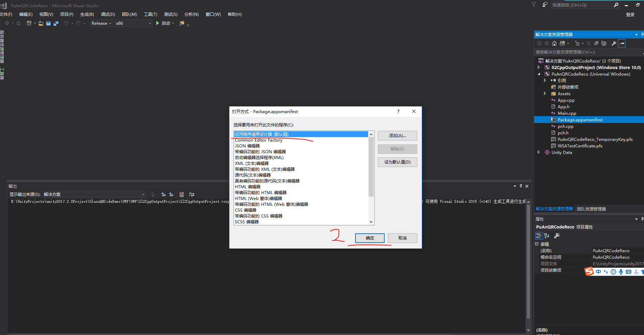The image size is (644, 335).
Task: Click the Home icon in Solution Explorer
Action: tap(554, 43)
